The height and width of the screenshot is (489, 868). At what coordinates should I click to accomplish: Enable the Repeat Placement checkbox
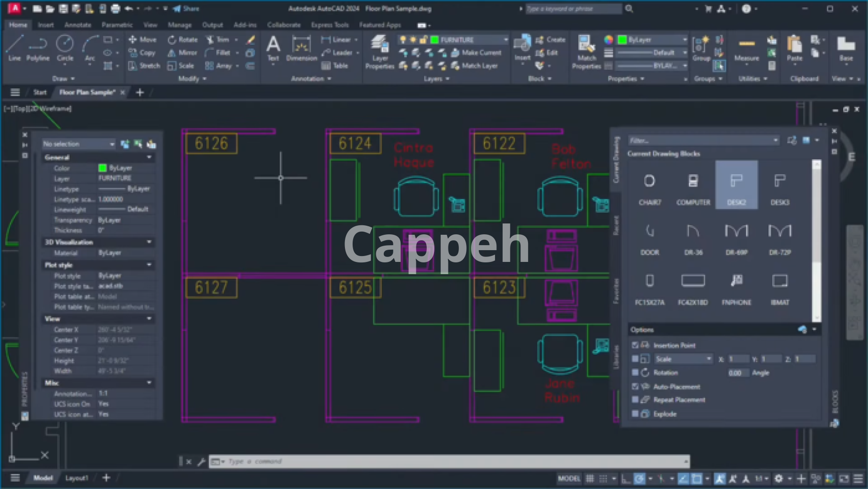tap(635, 400)
